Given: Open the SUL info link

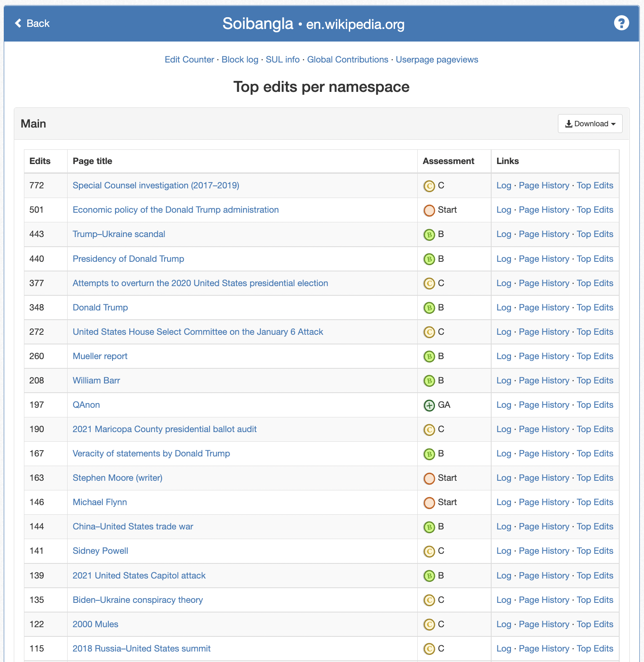Looking at the screenshot, I should (283, 60).
